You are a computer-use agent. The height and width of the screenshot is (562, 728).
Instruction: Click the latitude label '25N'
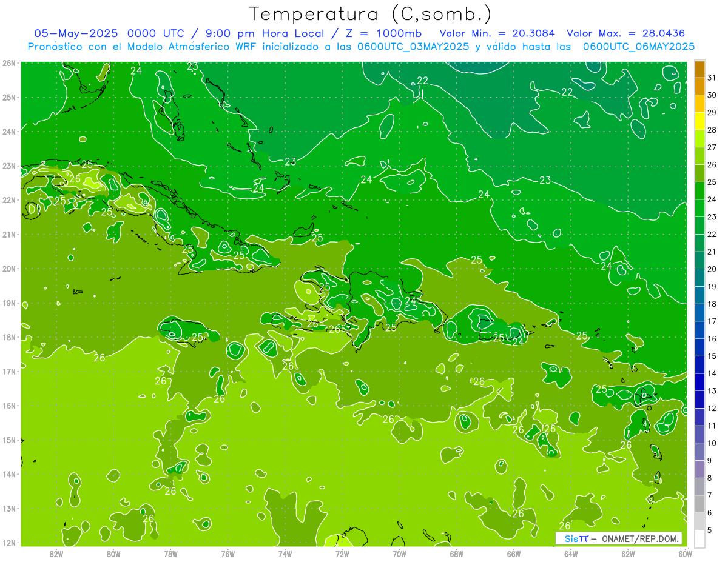[9, 97]
